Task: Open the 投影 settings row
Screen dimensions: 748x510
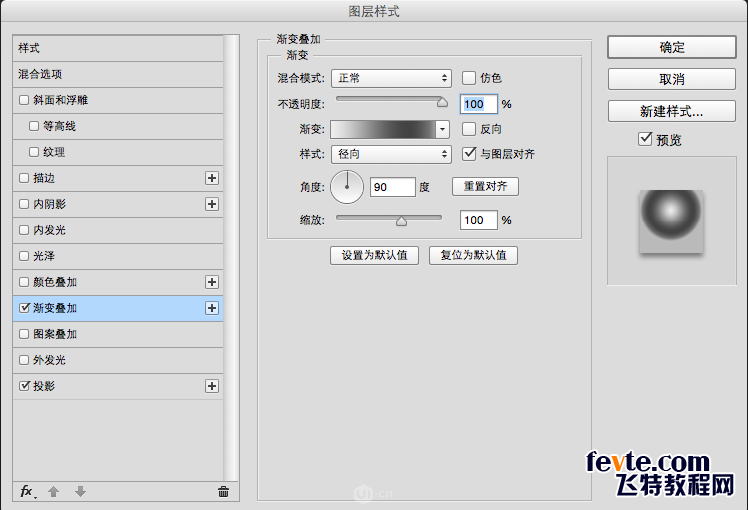Action: point(118,386)
